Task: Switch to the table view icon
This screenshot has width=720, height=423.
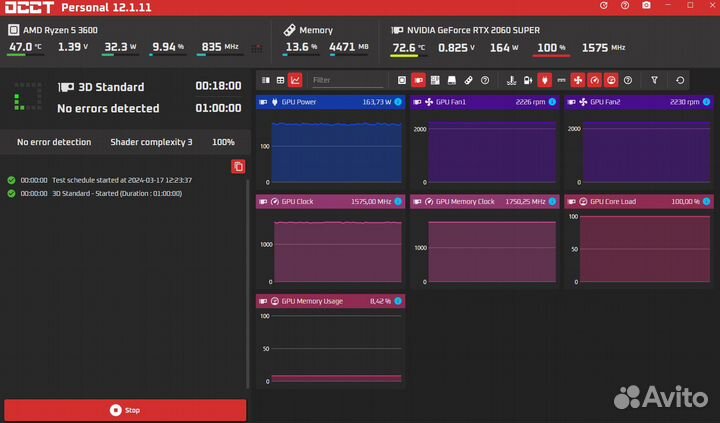Action: click(x=281, y=80)
